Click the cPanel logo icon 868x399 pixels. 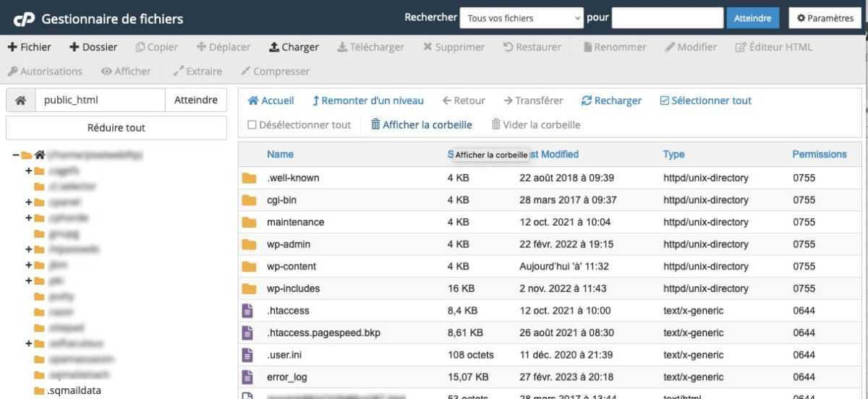[24, 19]
